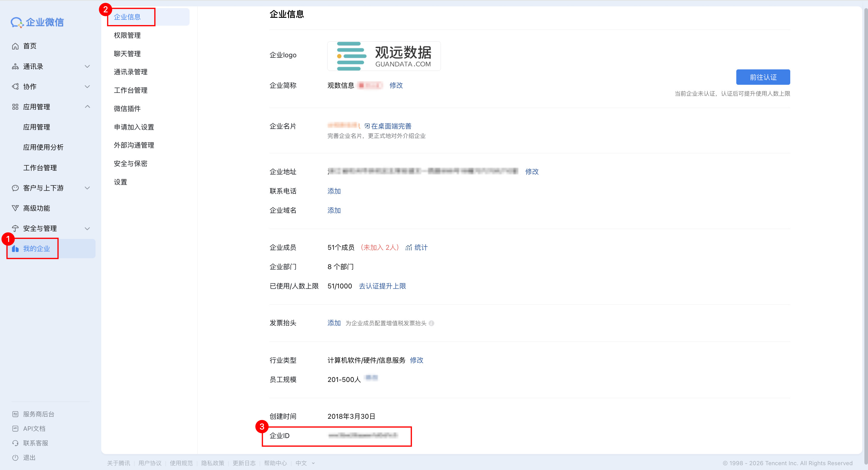This screenshot has height=470, width=868.
Task: Select 安全与保密 in the submenu
Action: 131,164
